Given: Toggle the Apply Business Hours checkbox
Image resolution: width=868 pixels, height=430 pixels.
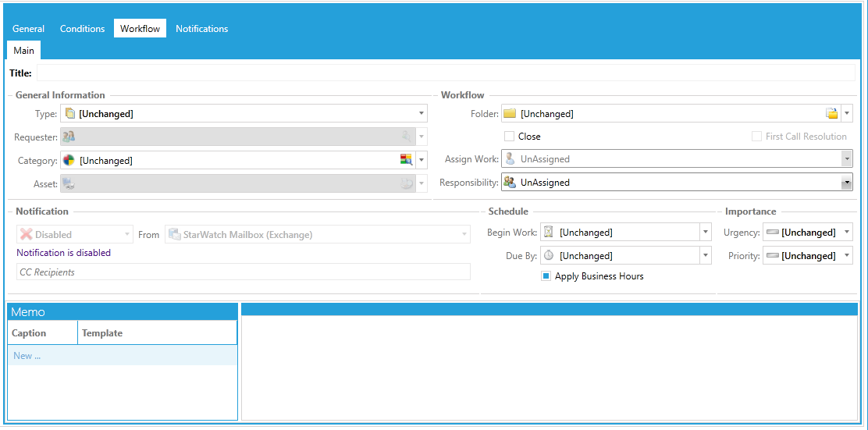Looking at the screenshot, I should coord(546,276).
